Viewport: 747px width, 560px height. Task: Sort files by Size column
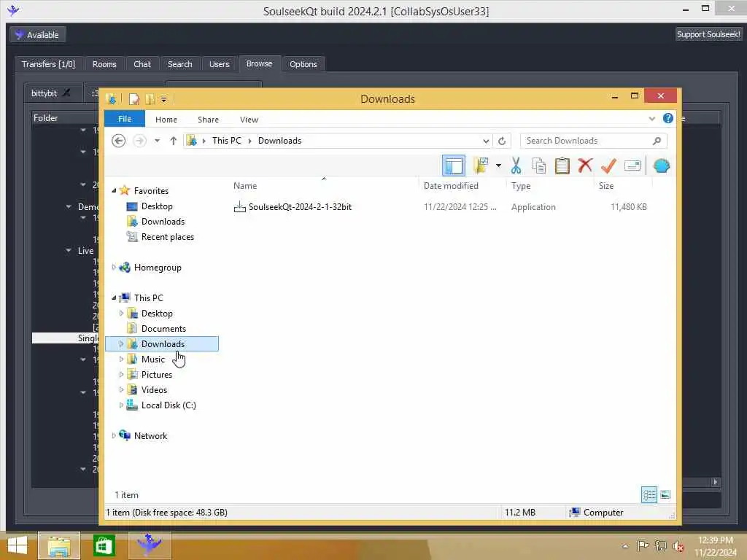click(606, 186)
